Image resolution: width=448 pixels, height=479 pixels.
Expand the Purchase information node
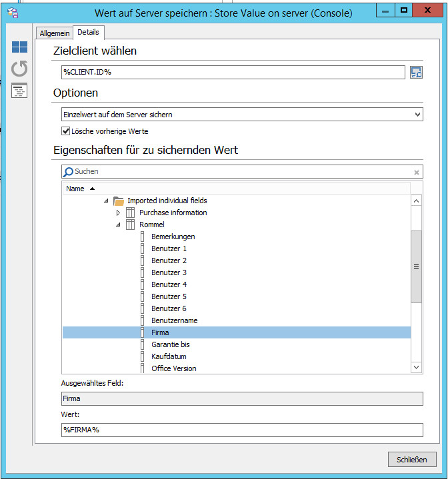click(x=118, y=213)
